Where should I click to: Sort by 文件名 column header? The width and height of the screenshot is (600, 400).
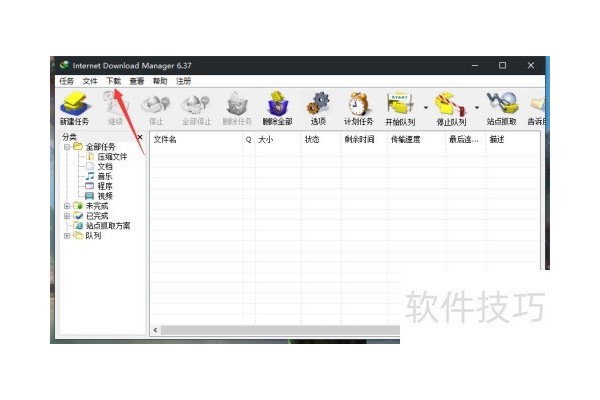[x=196, y=139]
